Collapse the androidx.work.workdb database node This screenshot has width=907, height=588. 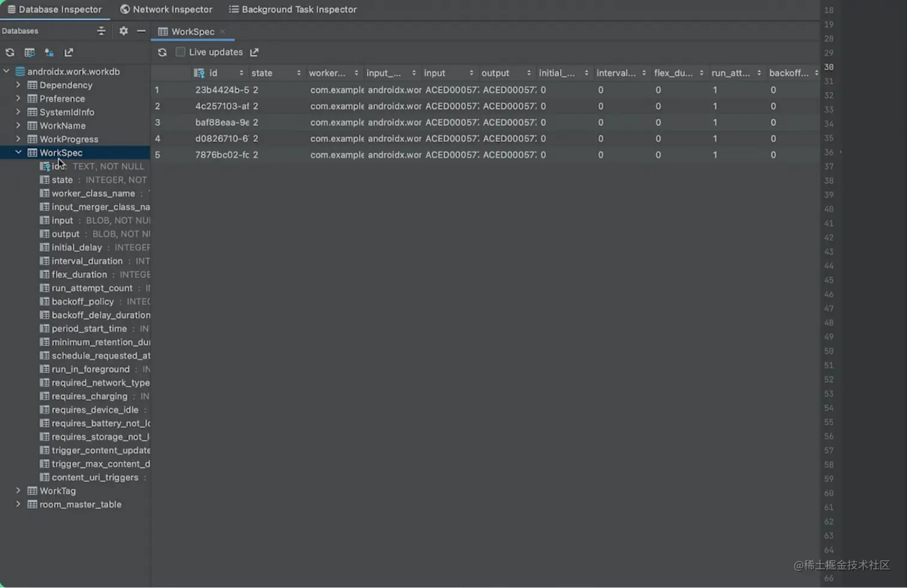(x=7, y=71)
